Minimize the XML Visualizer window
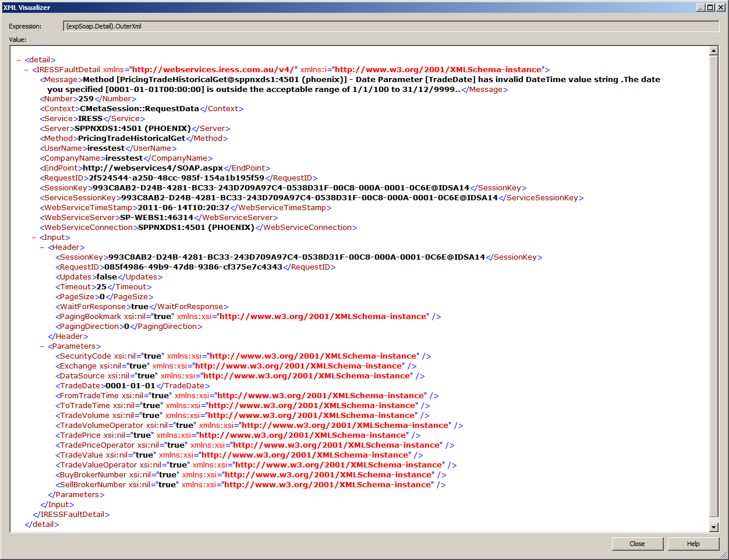The width and height of the screenshot is (729, 560). click(700, 7)
